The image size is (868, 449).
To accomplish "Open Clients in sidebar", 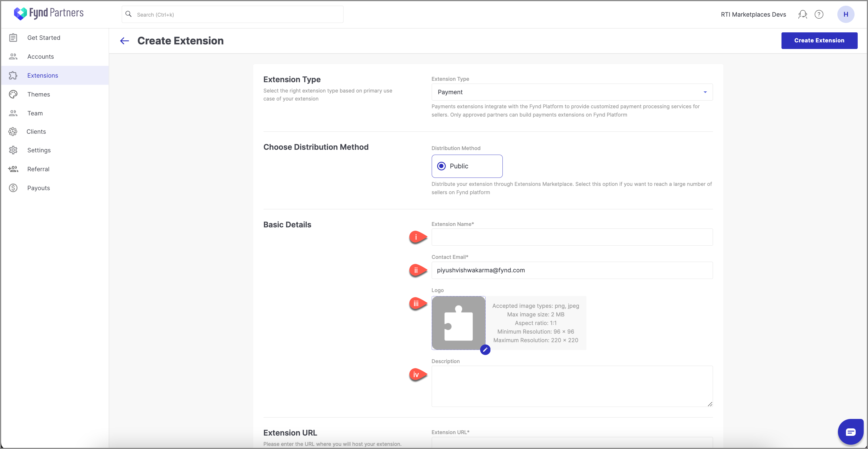I will [x=55, y=132].
